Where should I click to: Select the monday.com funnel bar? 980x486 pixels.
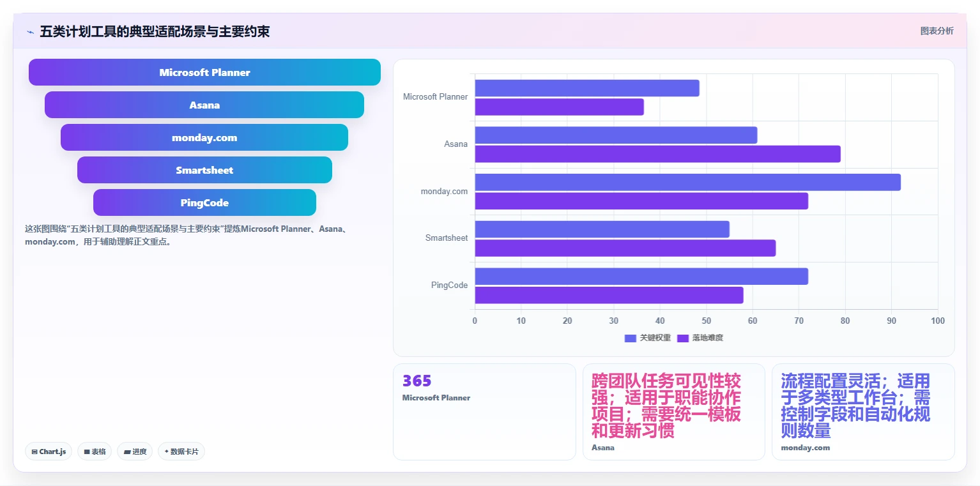(204, 137)
